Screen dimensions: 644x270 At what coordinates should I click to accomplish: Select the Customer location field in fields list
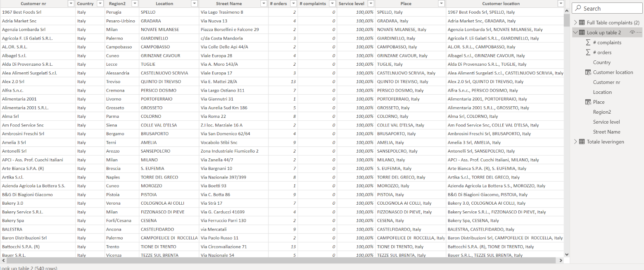(613, 72)
